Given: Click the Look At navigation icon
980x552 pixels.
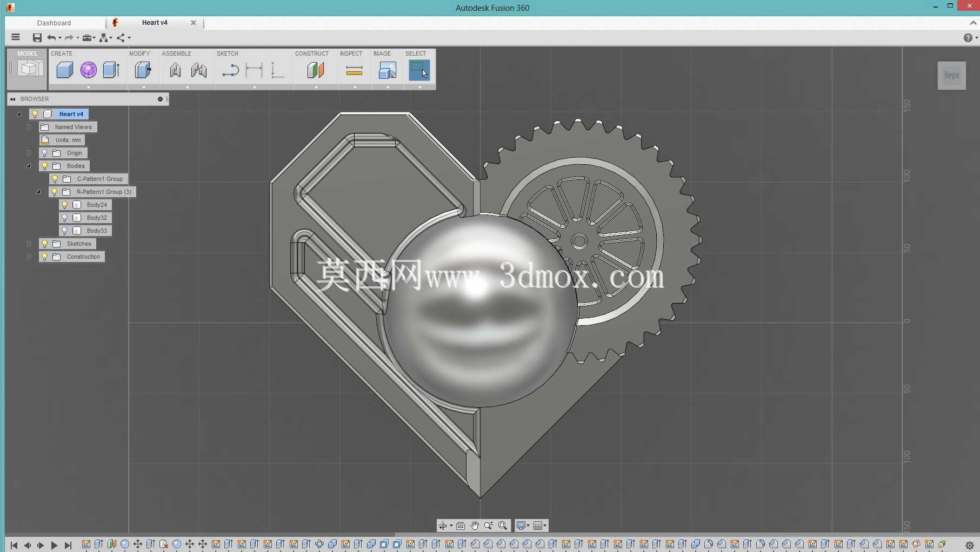Looking at the screenshot, I should pos(461,526).
